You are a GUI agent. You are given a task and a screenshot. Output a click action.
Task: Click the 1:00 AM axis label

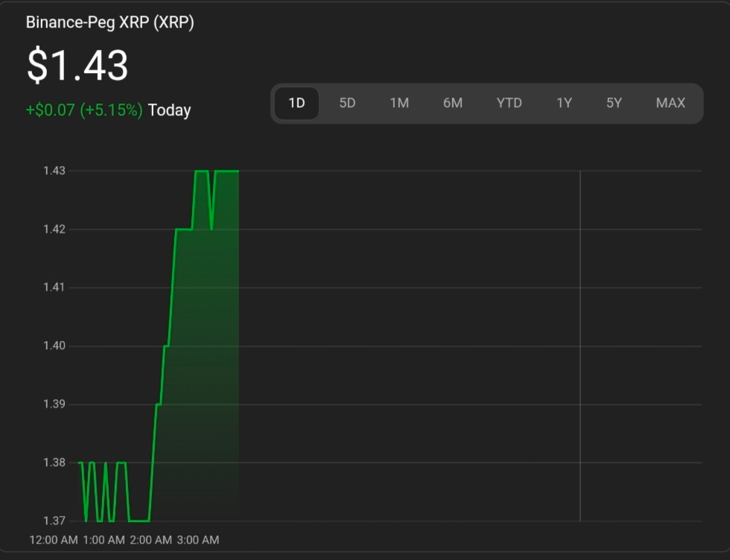pyautogui.click(x=104, y=540)
